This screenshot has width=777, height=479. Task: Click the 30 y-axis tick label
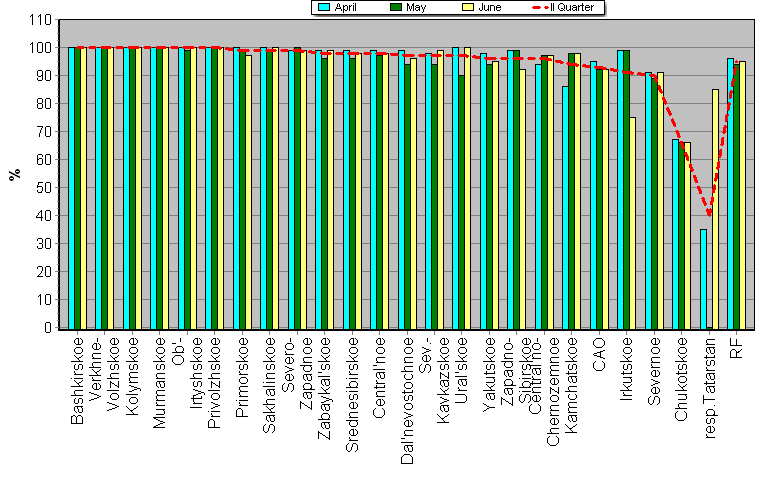(x=44, y=244)
